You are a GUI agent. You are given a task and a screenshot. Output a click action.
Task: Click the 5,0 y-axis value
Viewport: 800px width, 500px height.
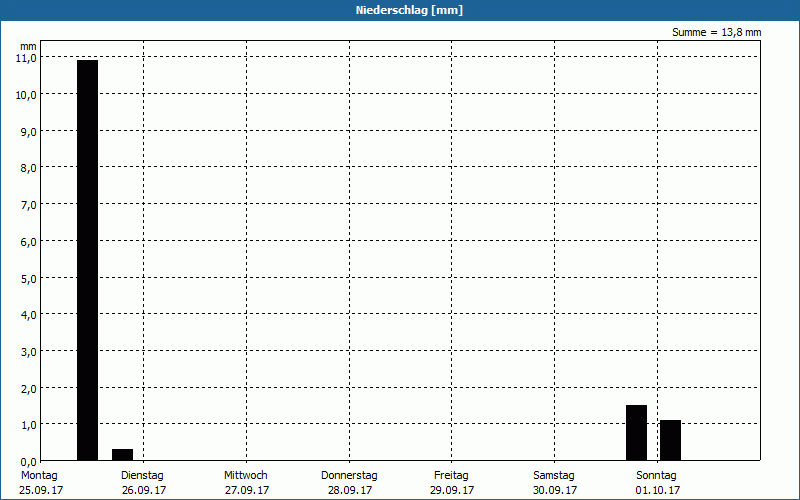(x=28, y=279)
